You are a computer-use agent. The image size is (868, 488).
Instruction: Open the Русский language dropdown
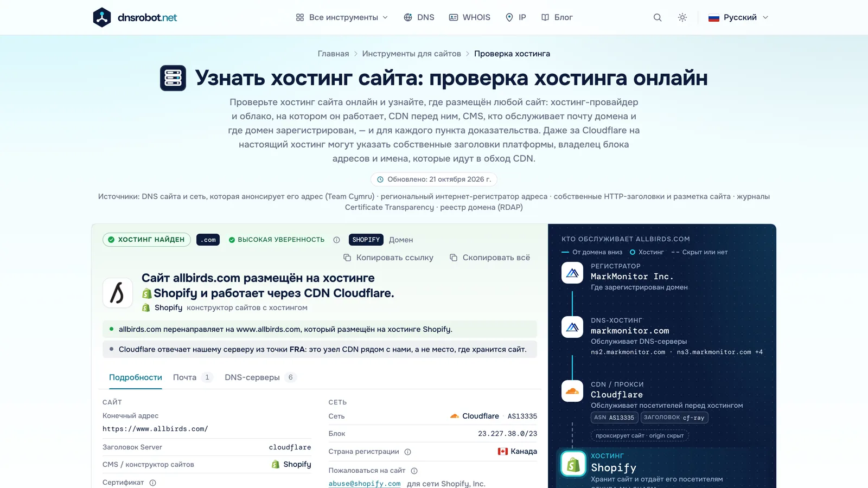[738, 17]
